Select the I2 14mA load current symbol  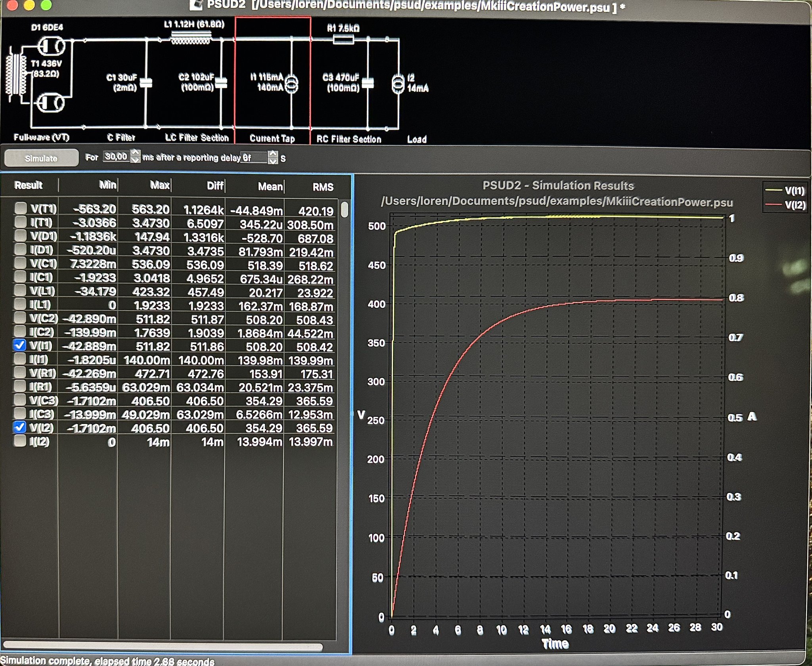(x=398, y=84)
